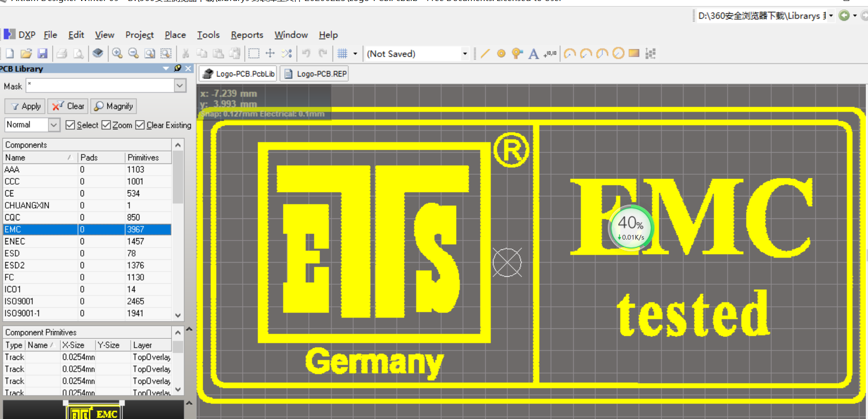Select the dashed rectangle selection tool
Viewport: 868px width, 419px height.
click(254, 54)
